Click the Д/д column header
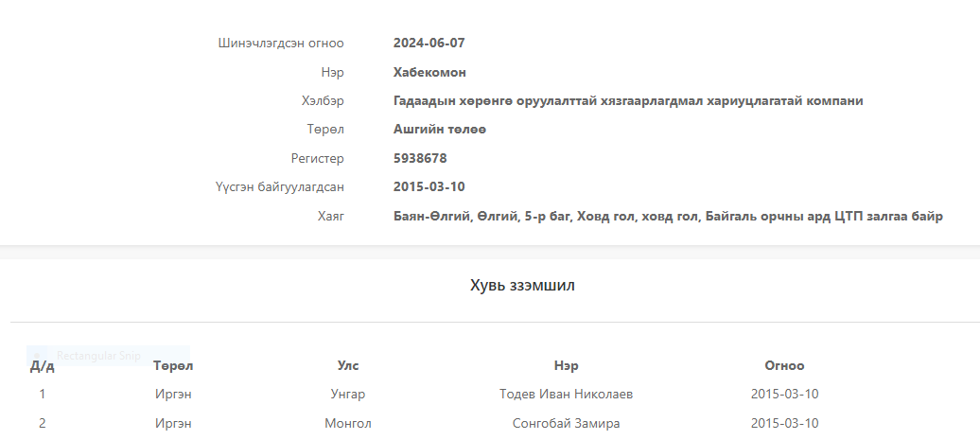Screen dimensions: 980x440 pos(42,366)
